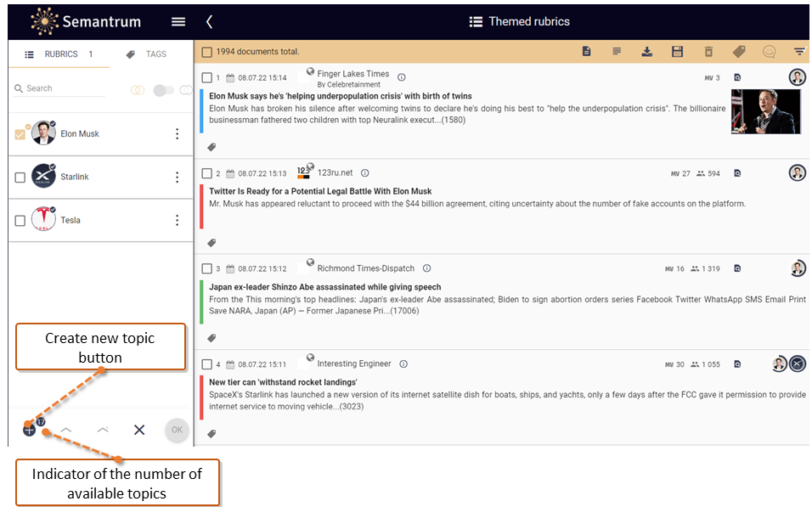Tick the checkbox for document 2

pos(207,173)
